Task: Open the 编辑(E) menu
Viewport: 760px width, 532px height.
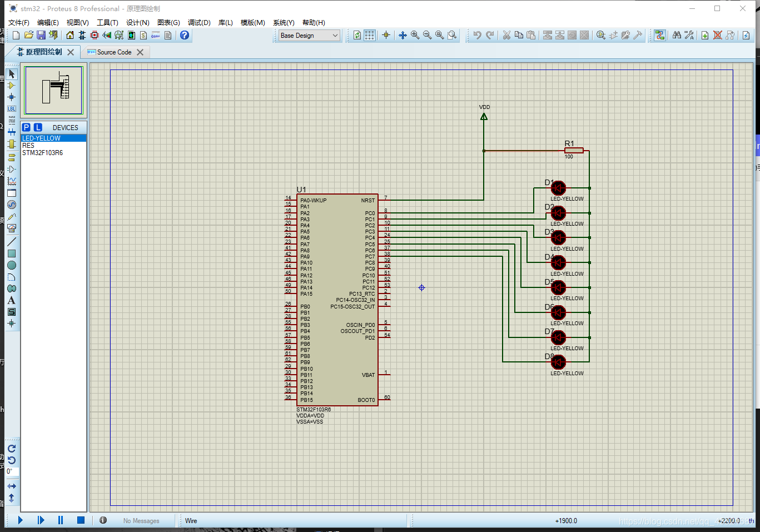Action: coord(48,22)
